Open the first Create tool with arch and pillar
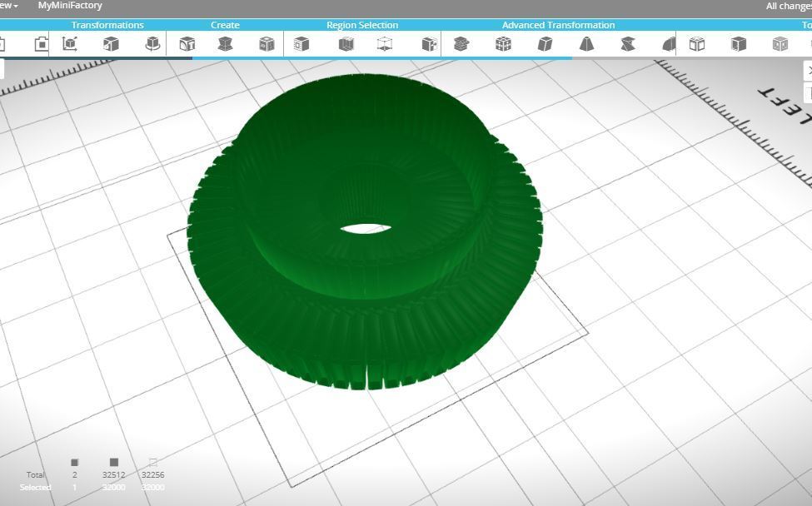Image resolution: width=812 pixels, height=506 pixels. click(187, 44)
